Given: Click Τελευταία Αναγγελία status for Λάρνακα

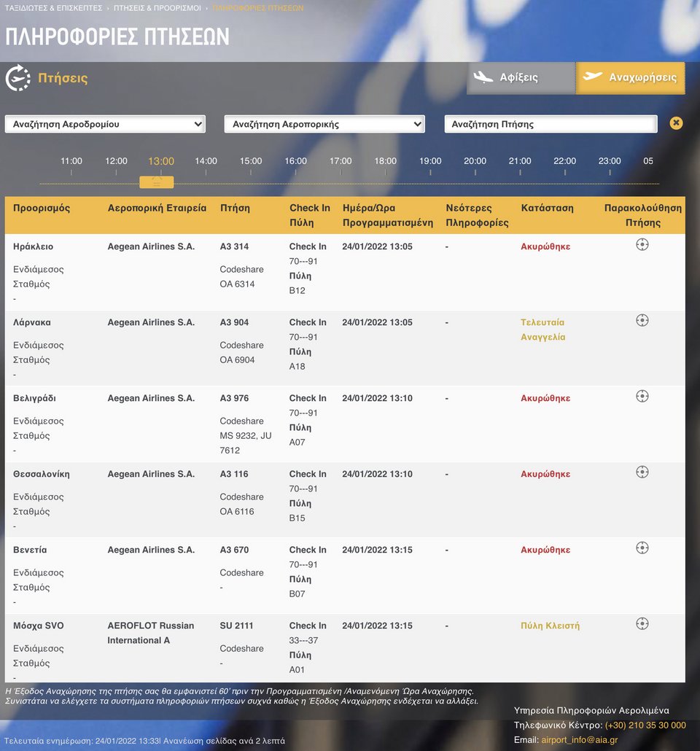Looking at the screenshot, I should point(542,330).
